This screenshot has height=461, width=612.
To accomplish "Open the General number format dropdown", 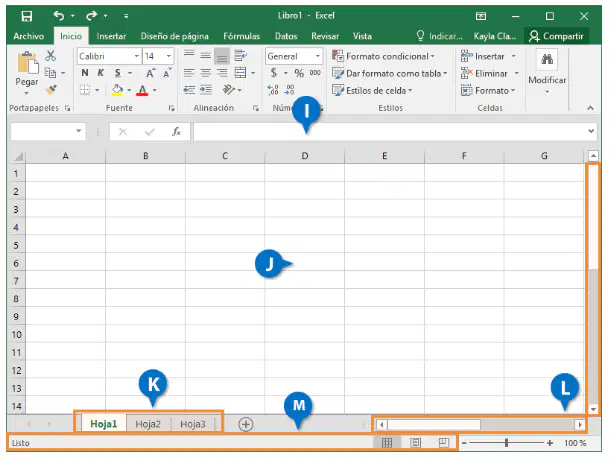I will (318, 56).
